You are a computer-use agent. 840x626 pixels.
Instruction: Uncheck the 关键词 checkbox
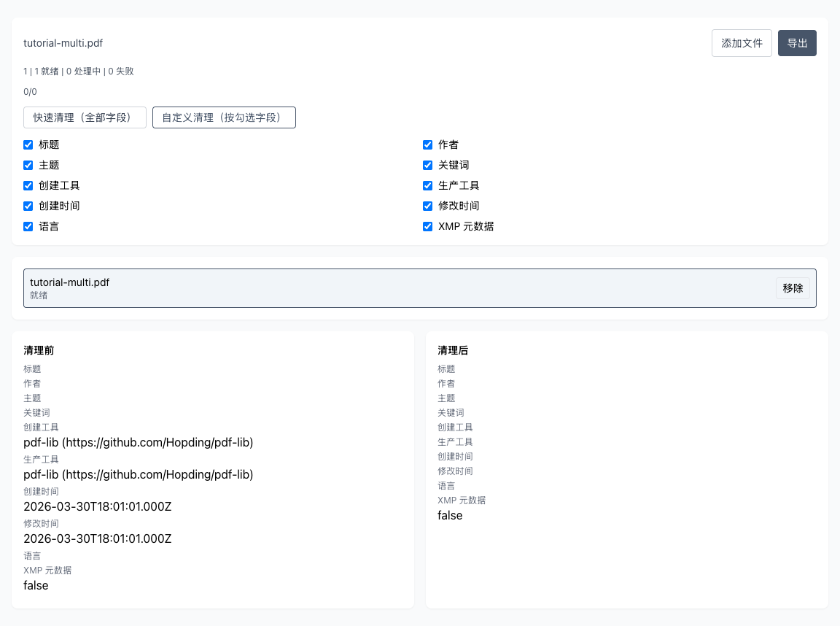click(x=427, y=165)
